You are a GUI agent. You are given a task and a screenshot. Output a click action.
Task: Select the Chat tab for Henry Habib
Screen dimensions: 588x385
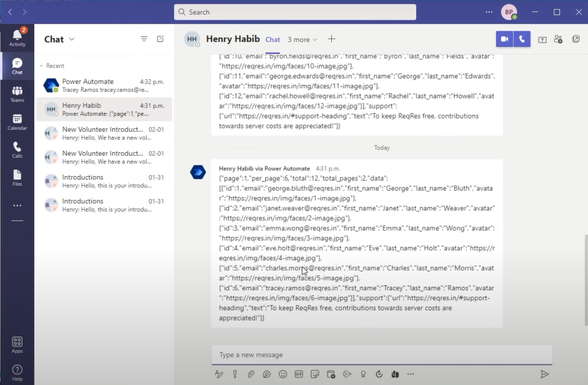[x=273, y=39]
